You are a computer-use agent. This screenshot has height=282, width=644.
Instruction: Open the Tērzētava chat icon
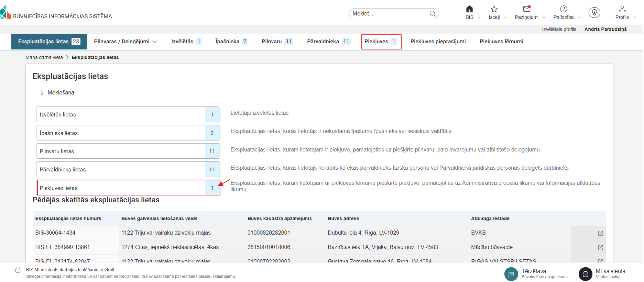511,274
